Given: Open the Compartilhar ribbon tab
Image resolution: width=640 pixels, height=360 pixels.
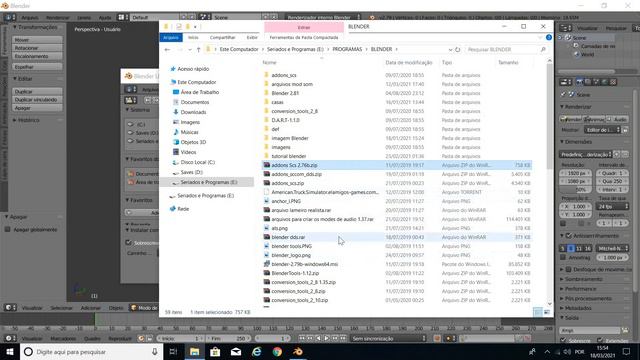Looking at the screenshot, I should [222, 37].
